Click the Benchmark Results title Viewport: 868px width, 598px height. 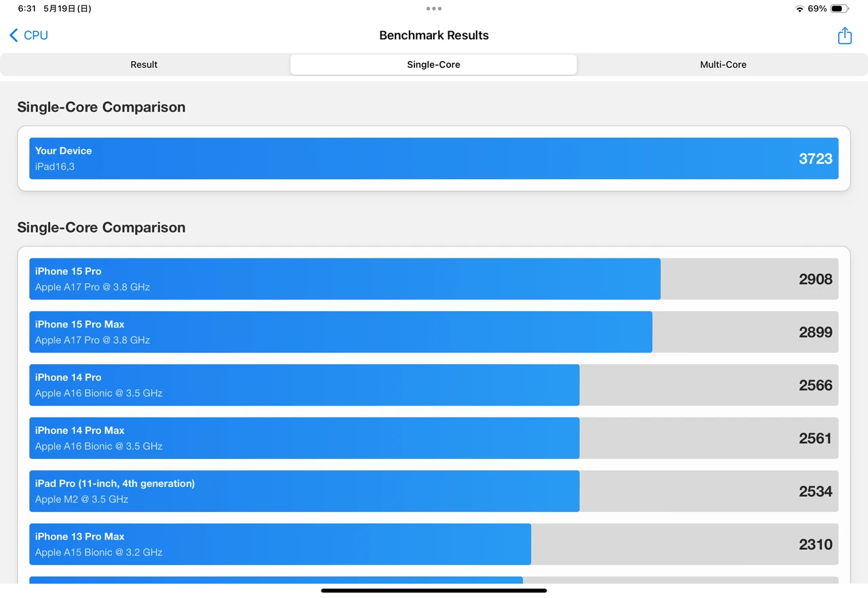click(434, 35)
